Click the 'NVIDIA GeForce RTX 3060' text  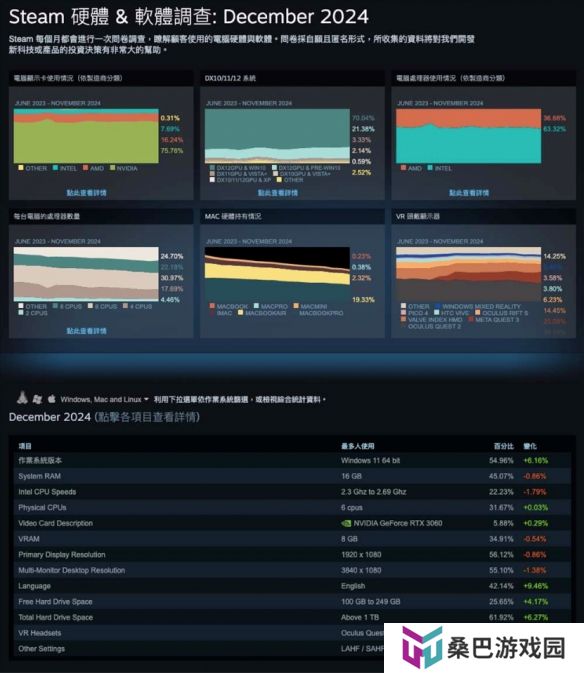398,523
